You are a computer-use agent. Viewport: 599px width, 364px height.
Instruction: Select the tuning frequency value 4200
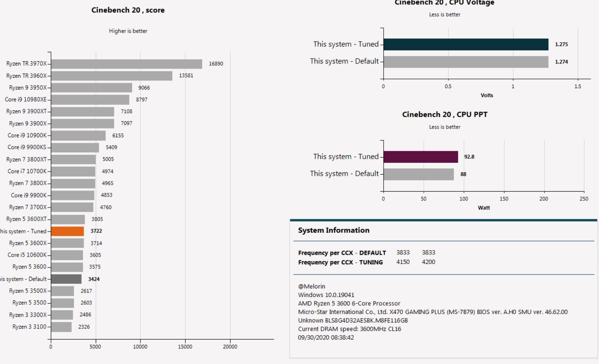click(x=428, y=262)
